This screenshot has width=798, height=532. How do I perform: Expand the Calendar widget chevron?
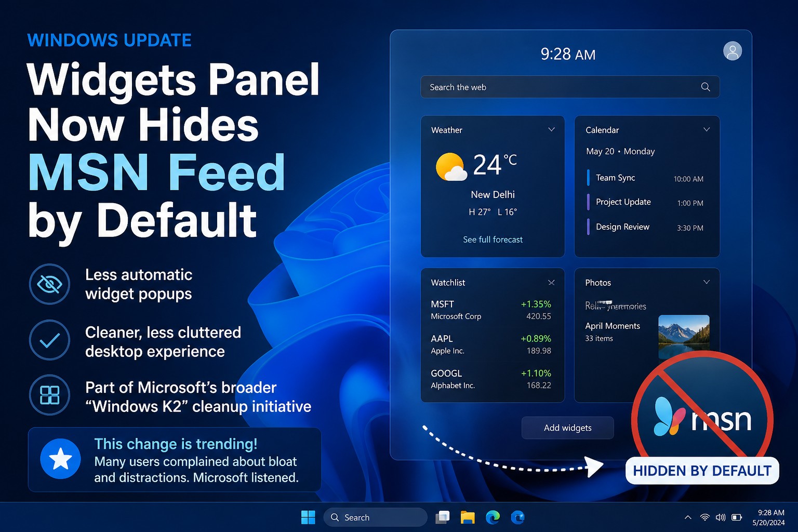(707, 129)
